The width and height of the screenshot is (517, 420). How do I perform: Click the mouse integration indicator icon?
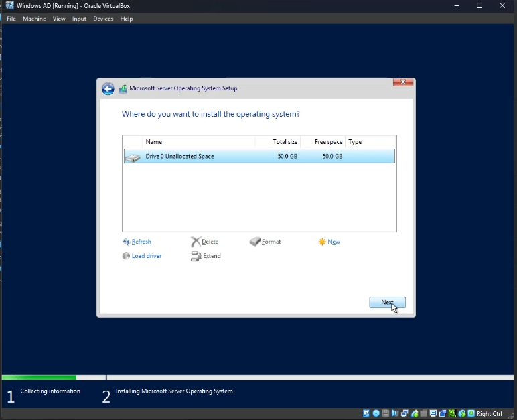pyautogui.click(x=462, y=413)
